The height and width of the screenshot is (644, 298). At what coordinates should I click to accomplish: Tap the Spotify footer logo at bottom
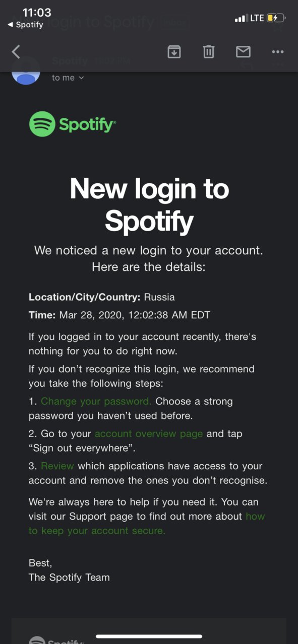coord(56,639)
